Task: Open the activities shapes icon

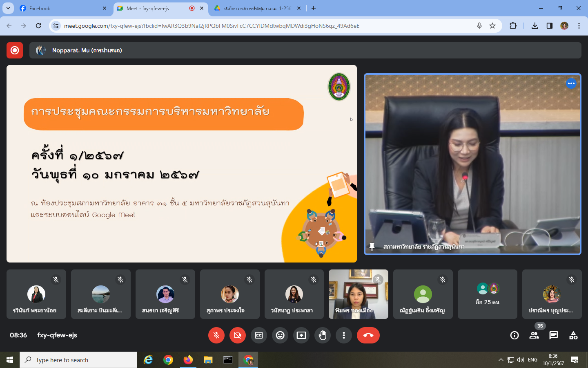Action: pos(573,335)
